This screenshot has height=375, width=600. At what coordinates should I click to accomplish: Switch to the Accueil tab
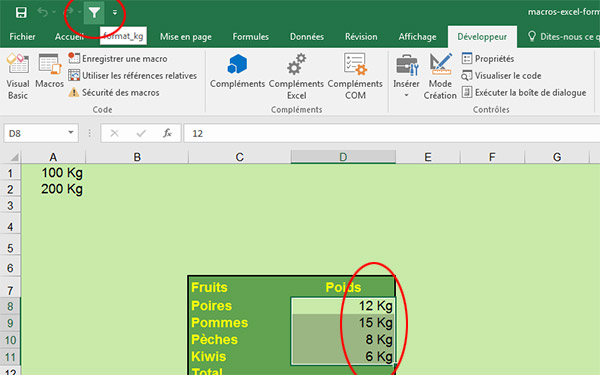click(x=69, y=37)
